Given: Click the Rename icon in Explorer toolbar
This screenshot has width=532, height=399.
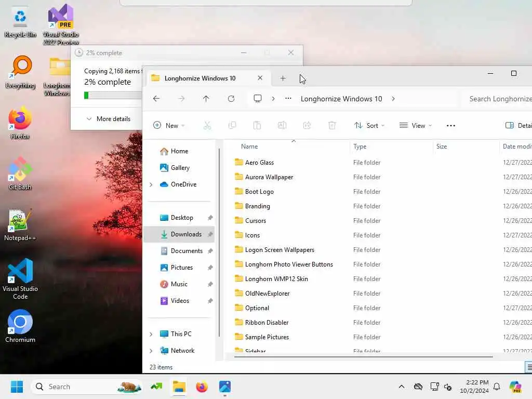Looking at the screenshot, I should 282,126.
